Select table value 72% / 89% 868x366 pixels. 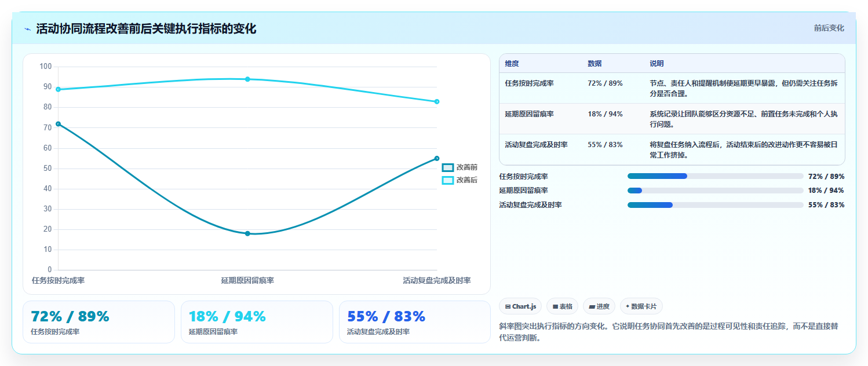click(605, 83)
